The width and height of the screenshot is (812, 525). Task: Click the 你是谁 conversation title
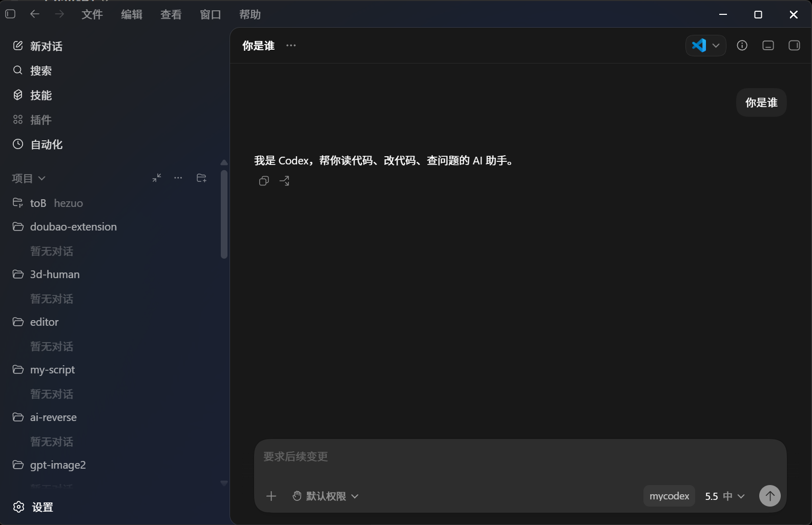(258, 46)
